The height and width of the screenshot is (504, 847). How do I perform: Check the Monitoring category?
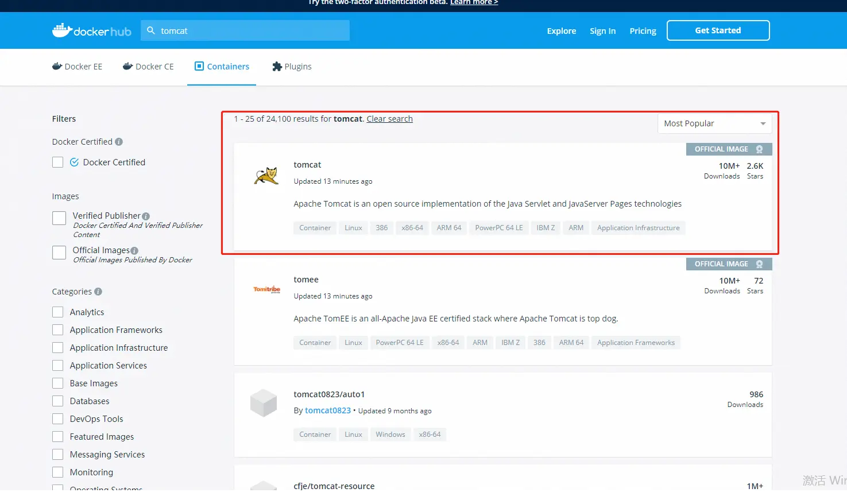pos(57,472)
